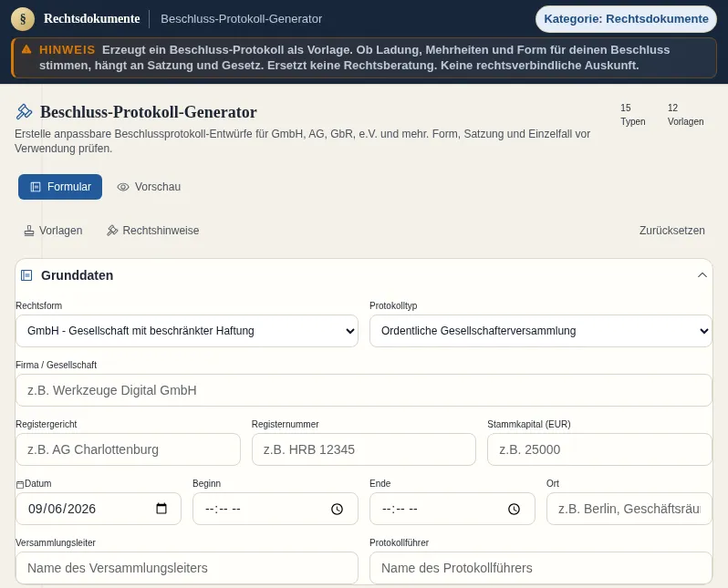Open the Protokolltyp dropdown
Viewport: 728px width, 588px height.
click(541, 331)
